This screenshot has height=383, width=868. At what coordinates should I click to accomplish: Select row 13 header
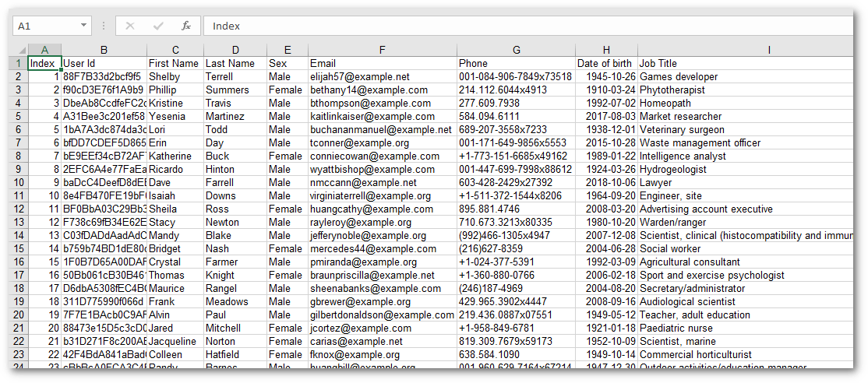18,222
